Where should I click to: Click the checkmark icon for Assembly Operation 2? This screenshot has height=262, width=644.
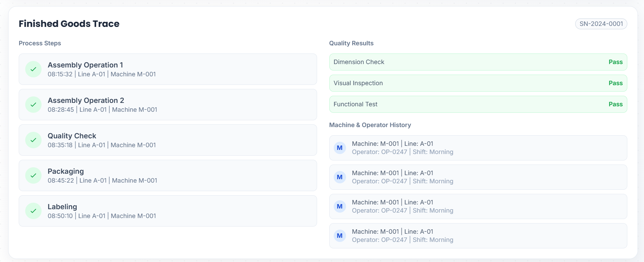[33, 105]
